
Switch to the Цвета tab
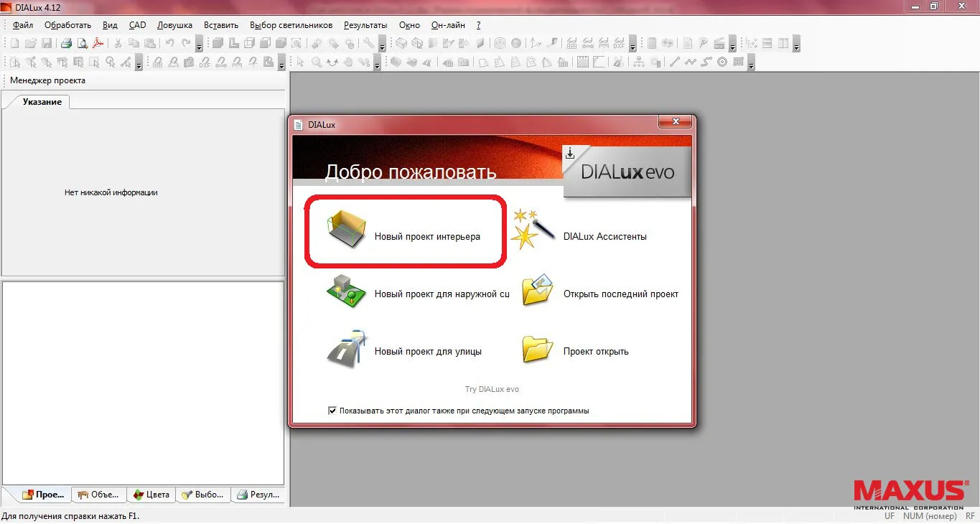pyautogui.click(x=151, y=495)
